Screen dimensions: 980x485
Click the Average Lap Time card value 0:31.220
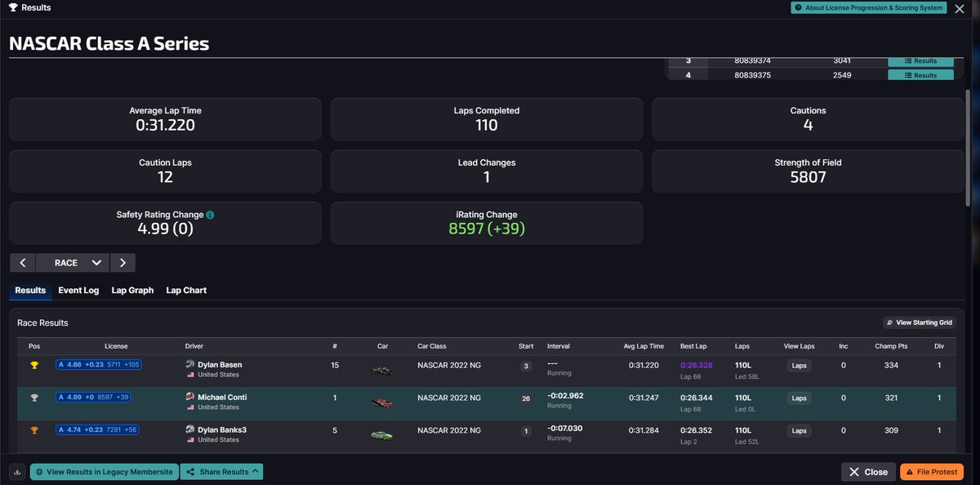click(x=165, y=125)
